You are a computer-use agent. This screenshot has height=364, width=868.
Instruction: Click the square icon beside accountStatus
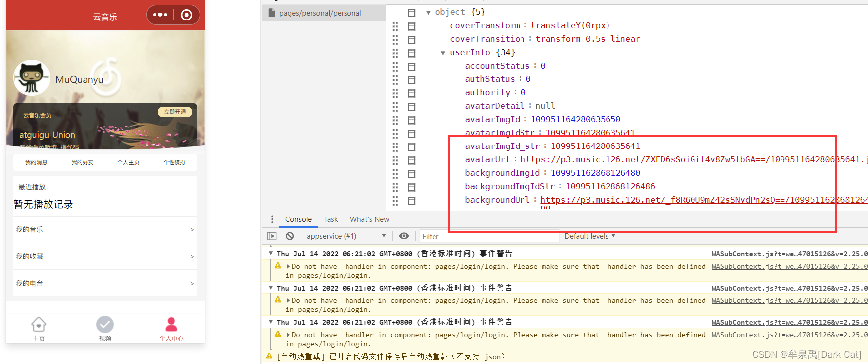pyautogui.click(x=411, y=67)
